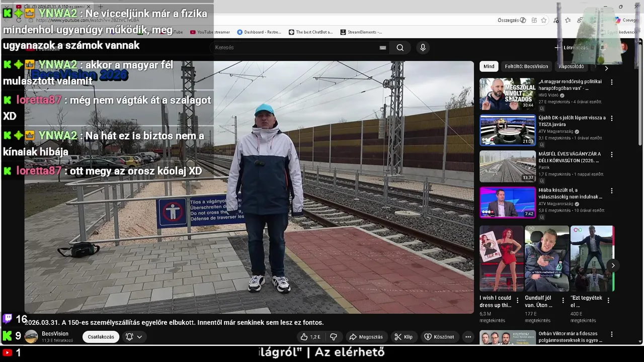Viewport: 644px width, 362px height.
Task: Open the Hiába készült el video thumbnail
Action: point(507,202)
